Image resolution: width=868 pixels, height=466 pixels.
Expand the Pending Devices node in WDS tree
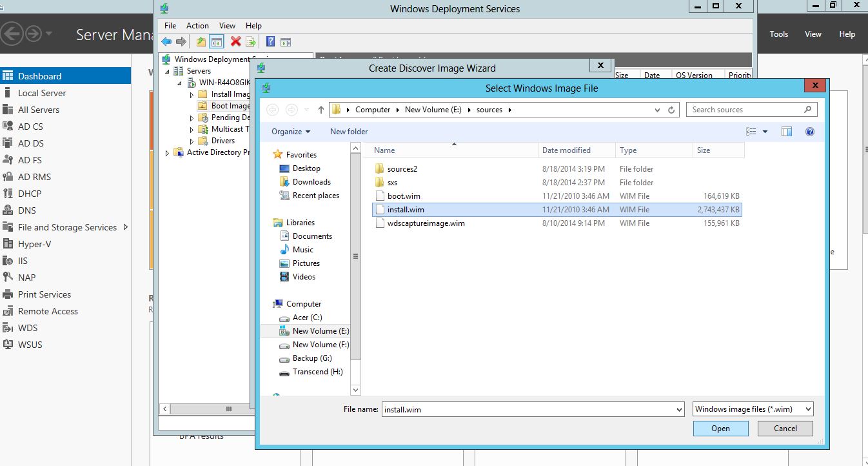pyautogui.click(x=192, y=117)
